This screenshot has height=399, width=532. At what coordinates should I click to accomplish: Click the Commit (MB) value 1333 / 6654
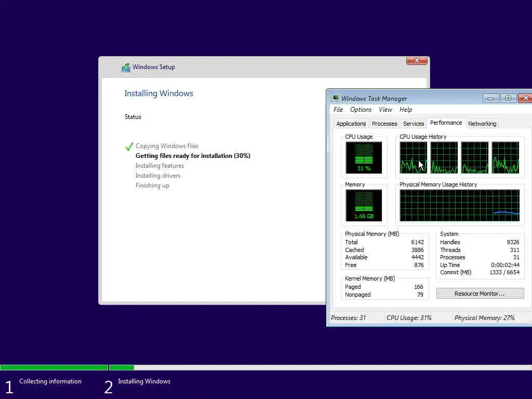pyautogui.click(x=504, y=272)
